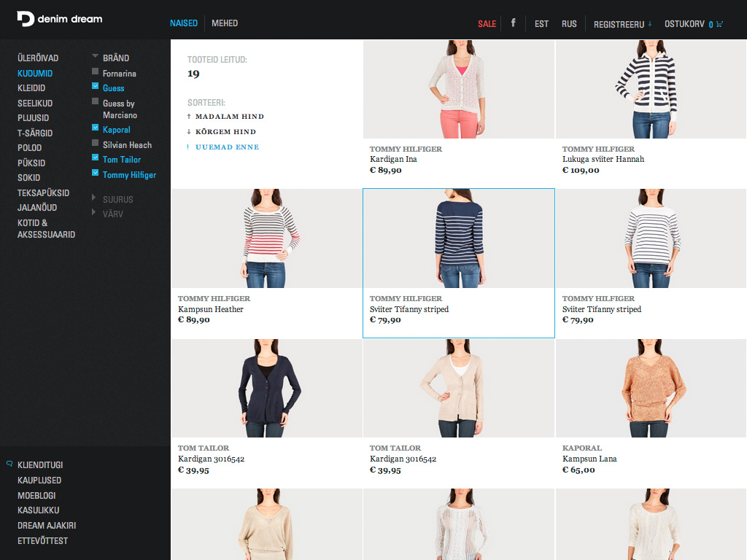Switch language to RUS
The height and width of the screenshot is (560, 747).
(569, 24)
